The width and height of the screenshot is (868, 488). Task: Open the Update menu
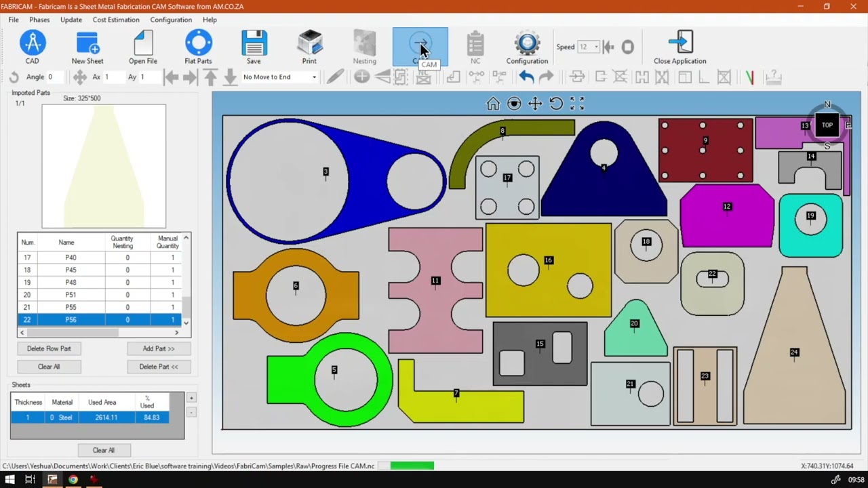pyautogui.click(x=71, y=20)
